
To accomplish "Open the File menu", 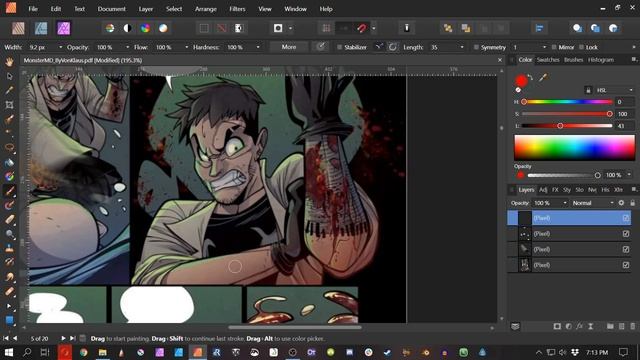I will 33,9.
